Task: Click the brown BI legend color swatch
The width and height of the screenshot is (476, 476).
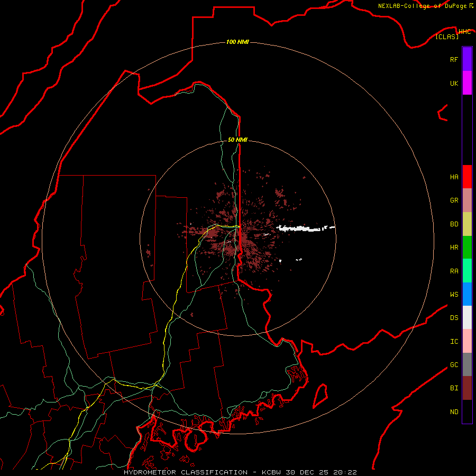Action: tap(467, 388)
